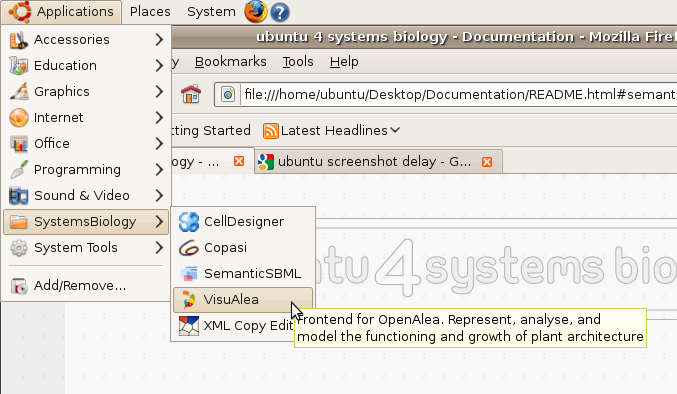Click the Latest Headlines RSS feed icon
The width and height of the screenshot is (677, 394).
click(270, 131)
